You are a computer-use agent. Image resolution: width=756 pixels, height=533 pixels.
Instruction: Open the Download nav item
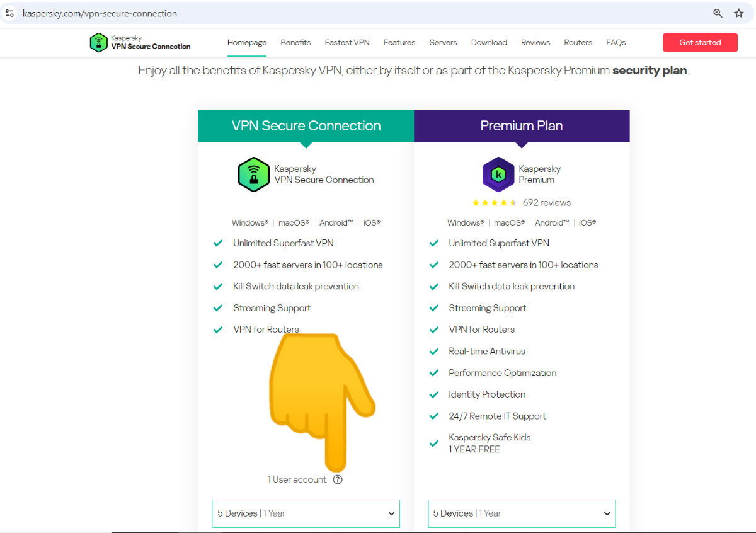coord(489,43)
